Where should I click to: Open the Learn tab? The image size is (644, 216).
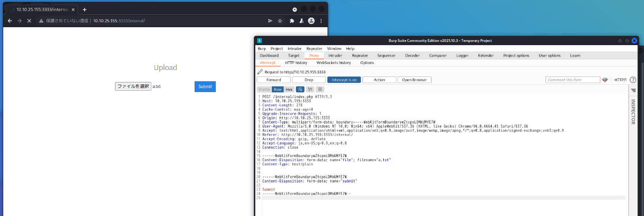point(575,55)
